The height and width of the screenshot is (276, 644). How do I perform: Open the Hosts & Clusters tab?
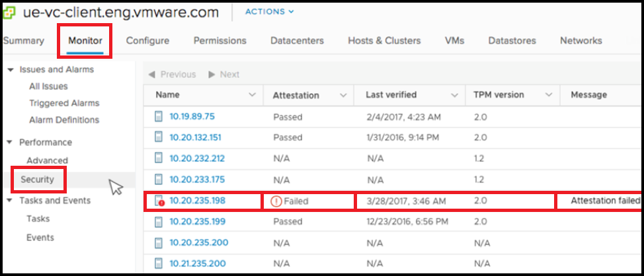click(x=384, y=41)
